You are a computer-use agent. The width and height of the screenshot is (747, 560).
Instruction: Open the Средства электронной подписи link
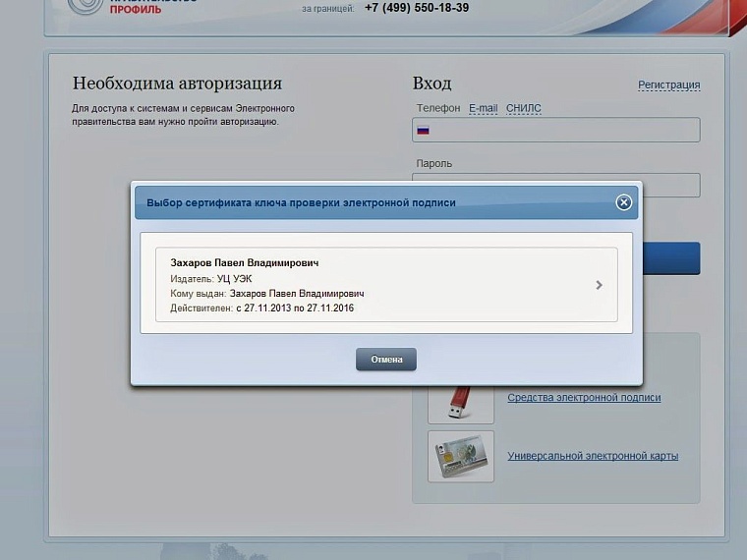[x=584, y=398]
